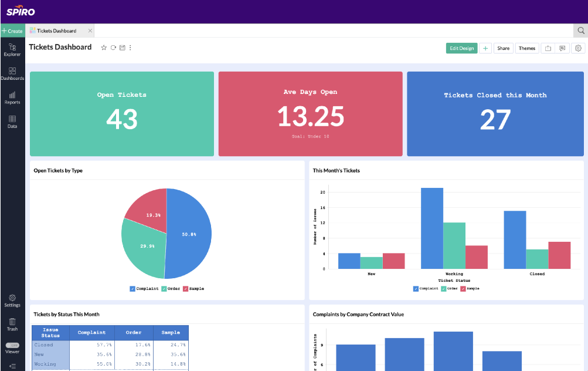The image size is (588, 371).
Task: Open the Explorer panel in the sidebar
Action: point(12,49)
